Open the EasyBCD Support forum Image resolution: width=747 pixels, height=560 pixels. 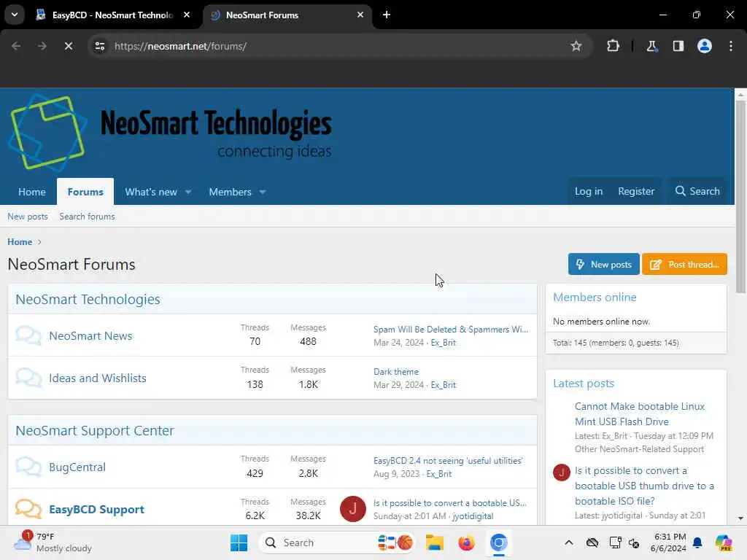pyautogui.click(x=96, y=509)
